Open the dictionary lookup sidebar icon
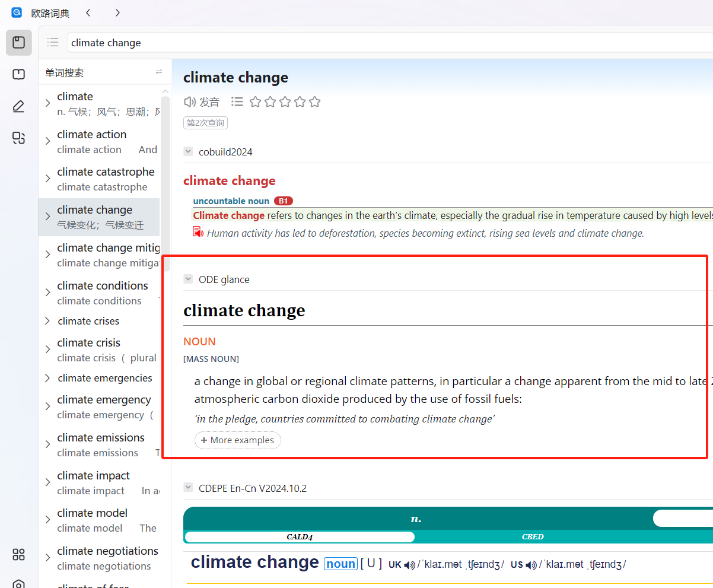The height and width of the screenshot is (588, 713). [18, 43]
